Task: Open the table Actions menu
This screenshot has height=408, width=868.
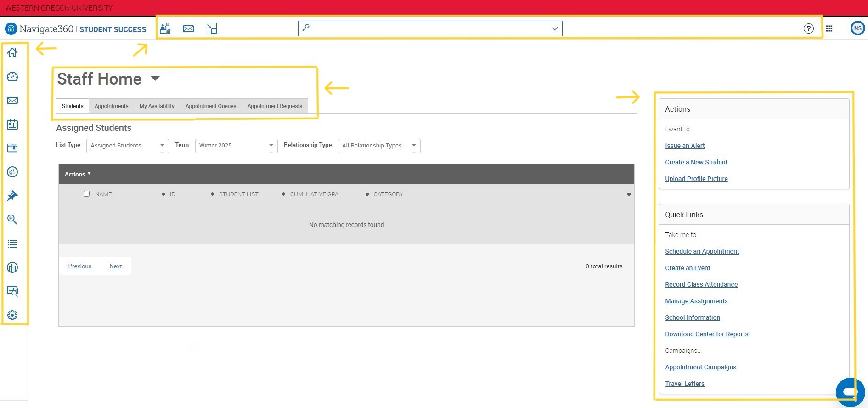Action: [78, 174]
